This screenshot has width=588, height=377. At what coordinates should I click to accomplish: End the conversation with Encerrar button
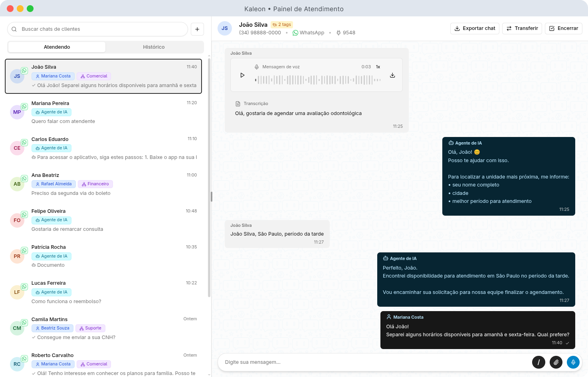[x=564, y=28]
